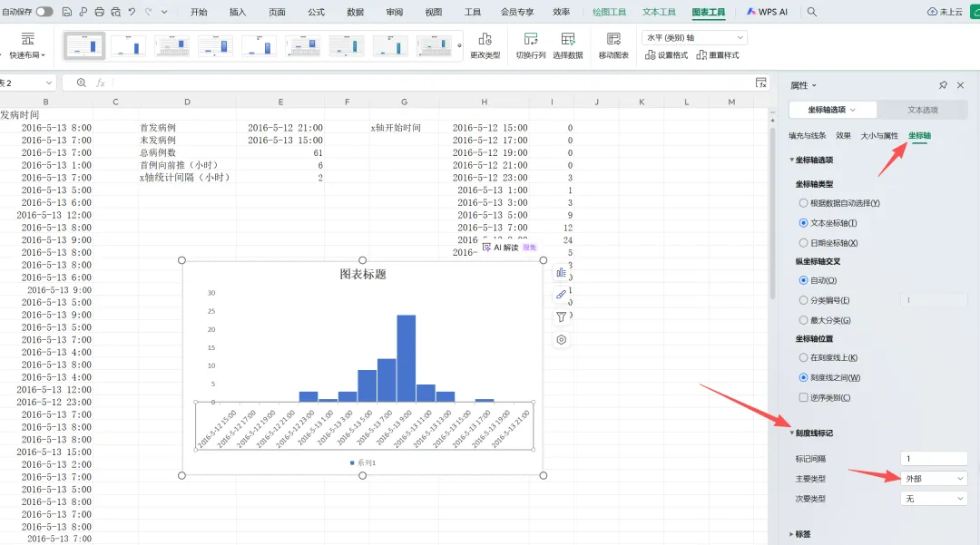Click the fx insert function icon

(x=100, y=83)
